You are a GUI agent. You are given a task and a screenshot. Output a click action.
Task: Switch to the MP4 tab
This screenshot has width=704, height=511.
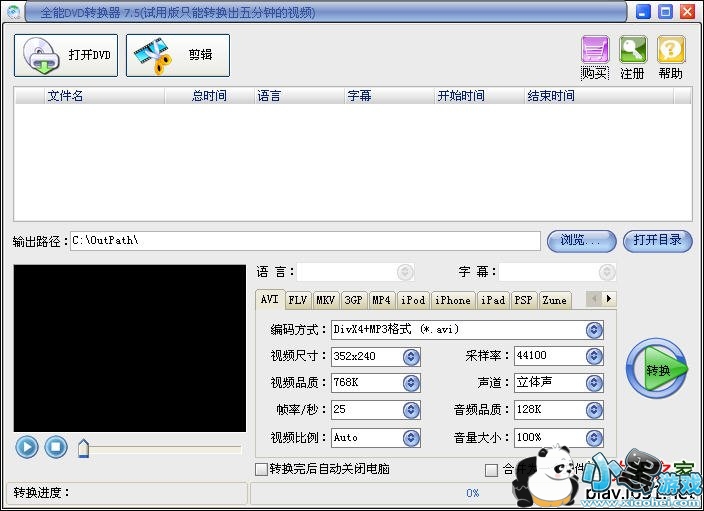[x=381, y=300]
